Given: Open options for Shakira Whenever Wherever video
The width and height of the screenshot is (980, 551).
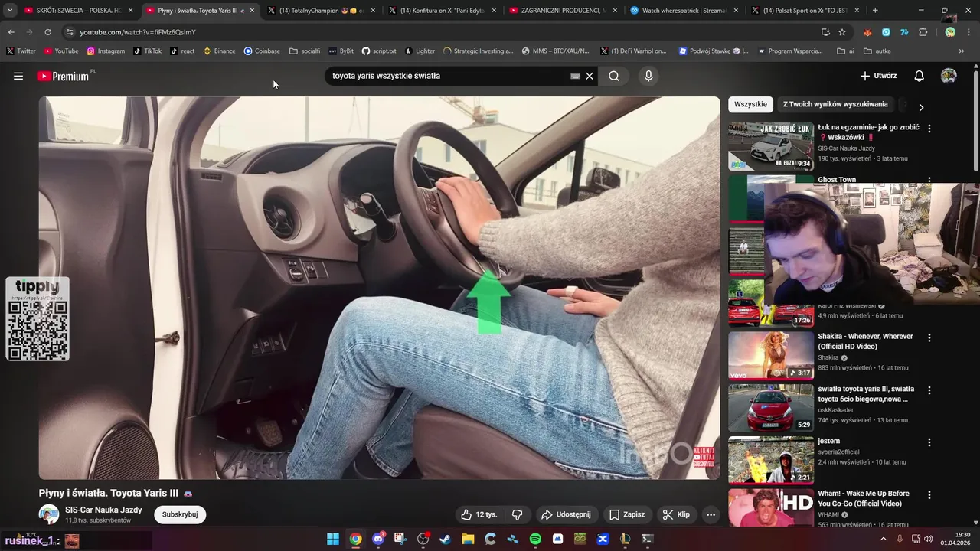Looking at the screenshot, I should (x=929, y=337).
